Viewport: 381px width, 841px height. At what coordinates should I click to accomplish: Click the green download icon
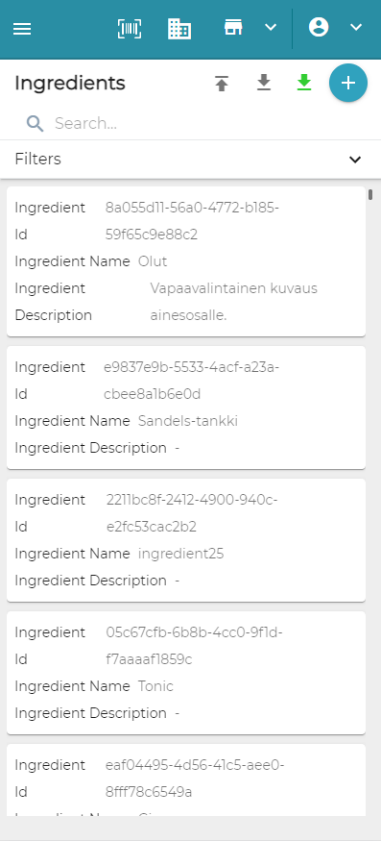point(304,83)
